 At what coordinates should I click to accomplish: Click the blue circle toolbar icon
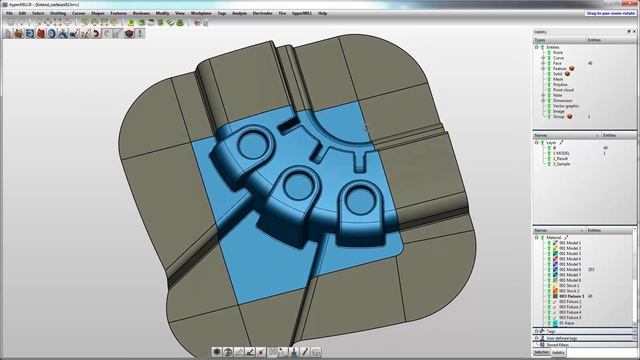[52, 33]
